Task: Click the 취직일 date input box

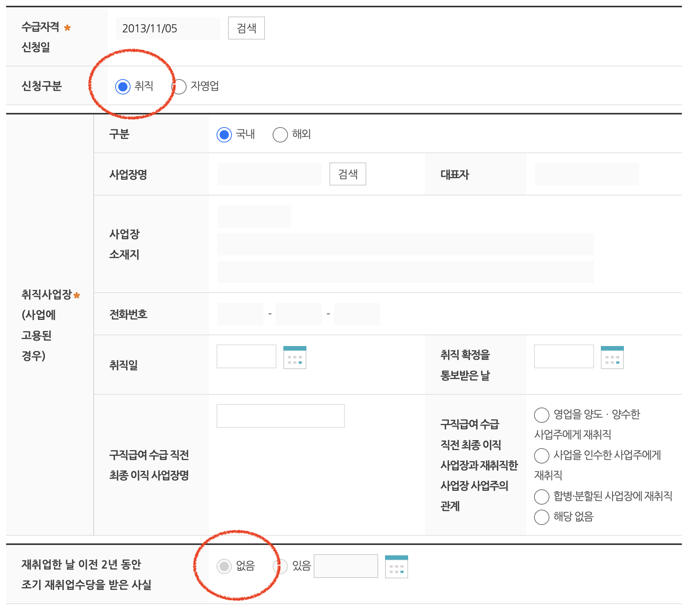Action: [x=246, y=357]
